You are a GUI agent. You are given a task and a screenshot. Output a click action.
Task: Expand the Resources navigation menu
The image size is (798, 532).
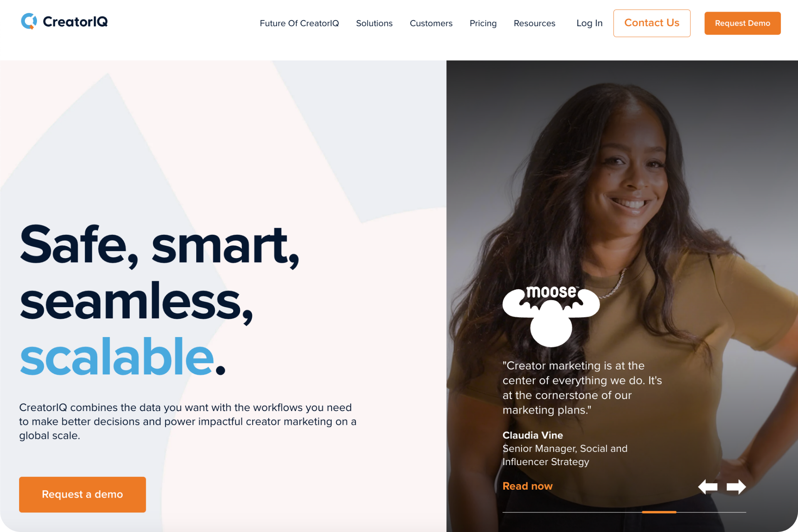[x=534, y=23]
